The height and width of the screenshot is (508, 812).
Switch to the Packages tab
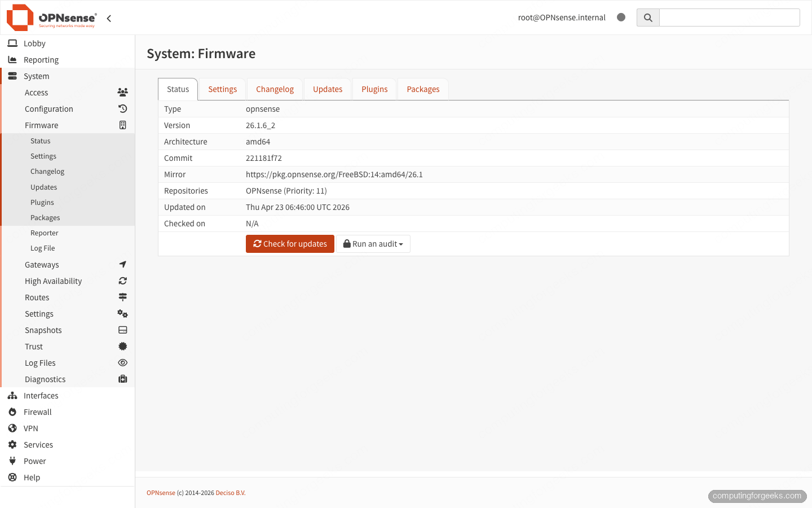(x=423, y=89)
